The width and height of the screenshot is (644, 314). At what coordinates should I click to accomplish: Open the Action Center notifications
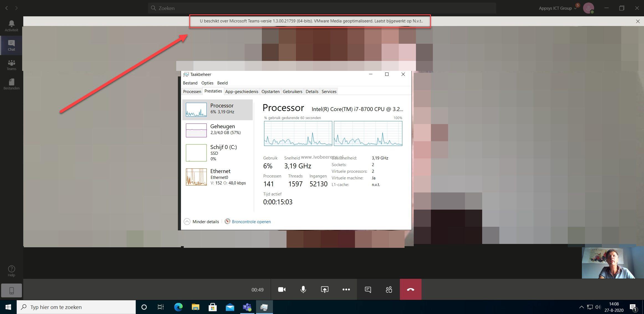[x=633, y=307]
